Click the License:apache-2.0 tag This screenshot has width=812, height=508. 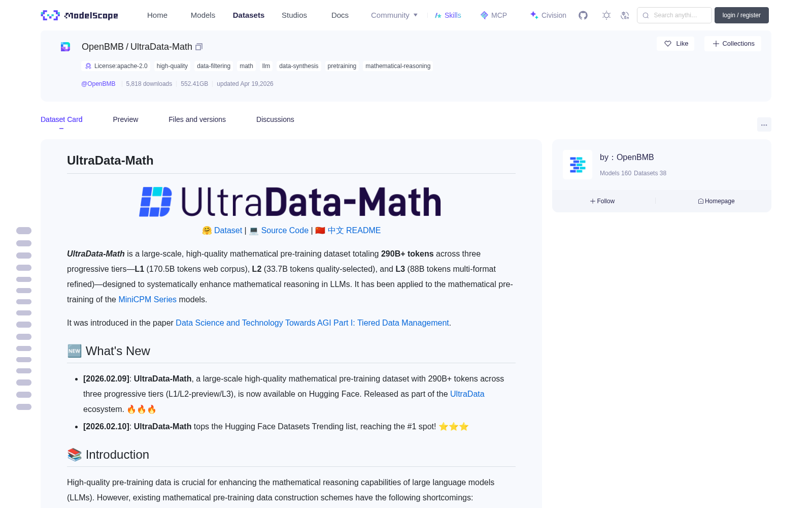coord(116,66)
